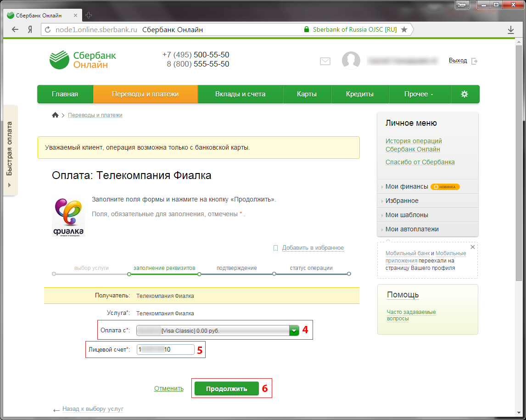
Task: Click the browser address bar URL
Action: 96,29
